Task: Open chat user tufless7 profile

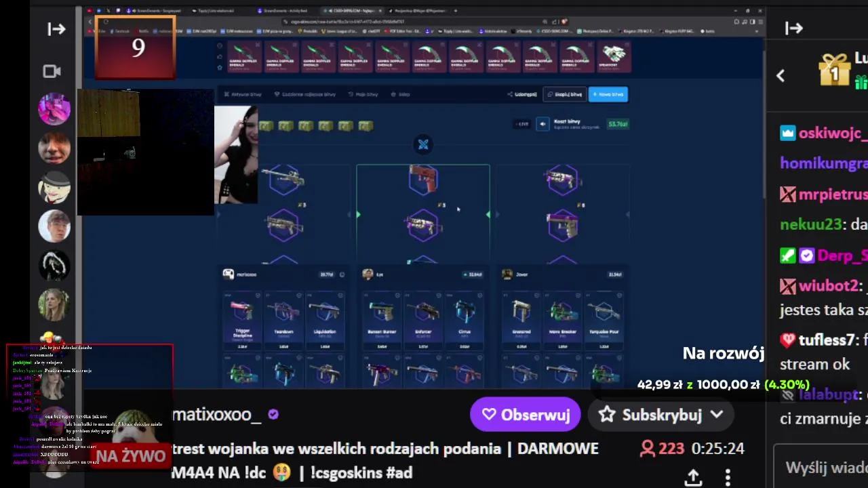Action: tap(827, 340)
